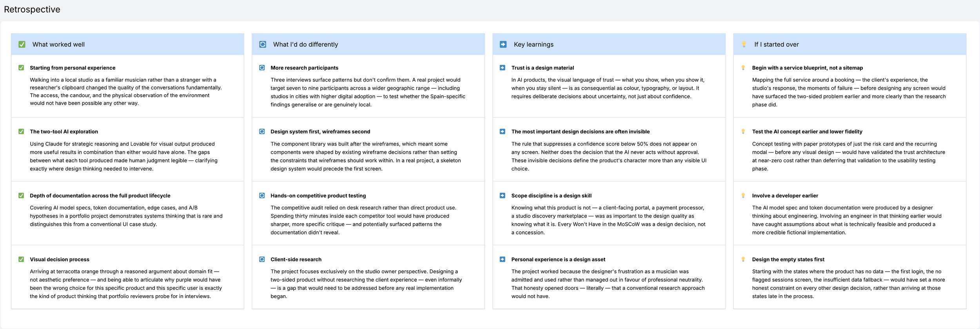Select the If I started over column header
Viewport: 980px width, 329px height.
849,44
